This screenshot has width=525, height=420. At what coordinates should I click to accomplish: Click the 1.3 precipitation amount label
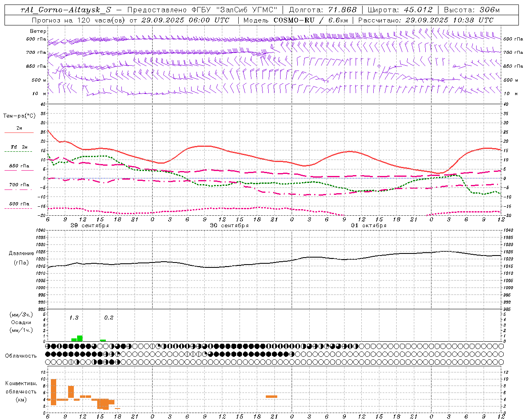click(74, 317)
